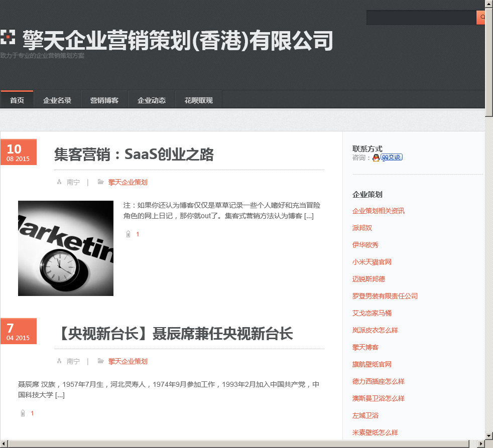This screenshot has height=448, width=493.
Task: Click excerpt starting 注：如果你还认为博客
Action: click(x=222, y=211)
